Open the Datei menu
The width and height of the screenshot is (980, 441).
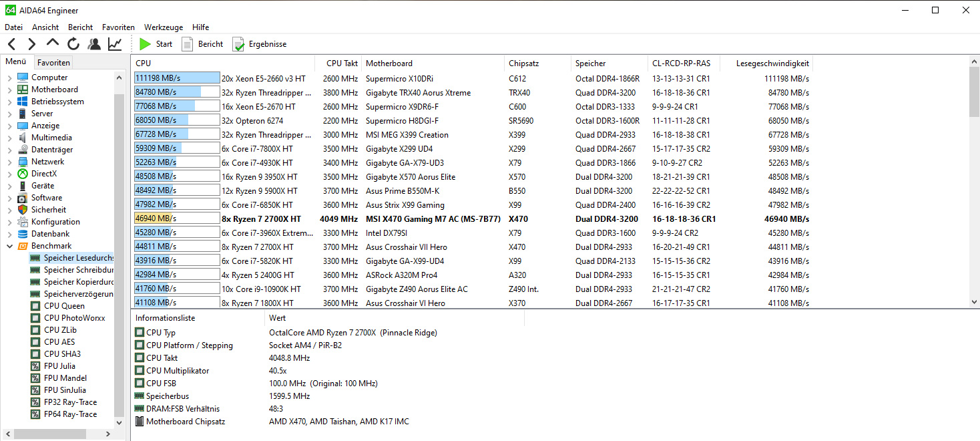13,27
